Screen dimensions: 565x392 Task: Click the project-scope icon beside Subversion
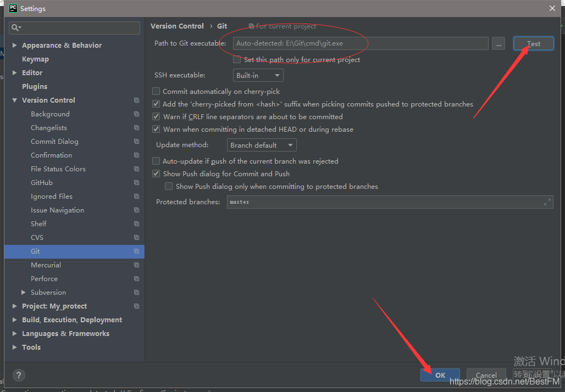pyautogui.click(x=136, y=292)
